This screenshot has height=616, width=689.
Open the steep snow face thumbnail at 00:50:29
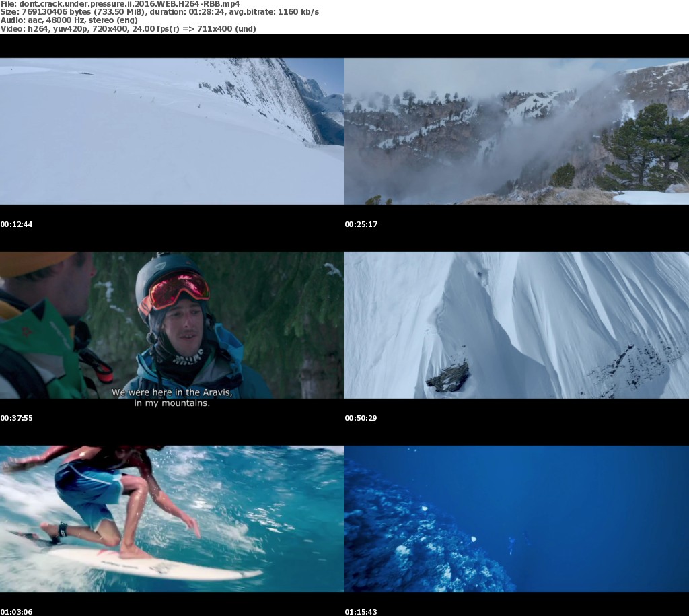click(517, 325)
